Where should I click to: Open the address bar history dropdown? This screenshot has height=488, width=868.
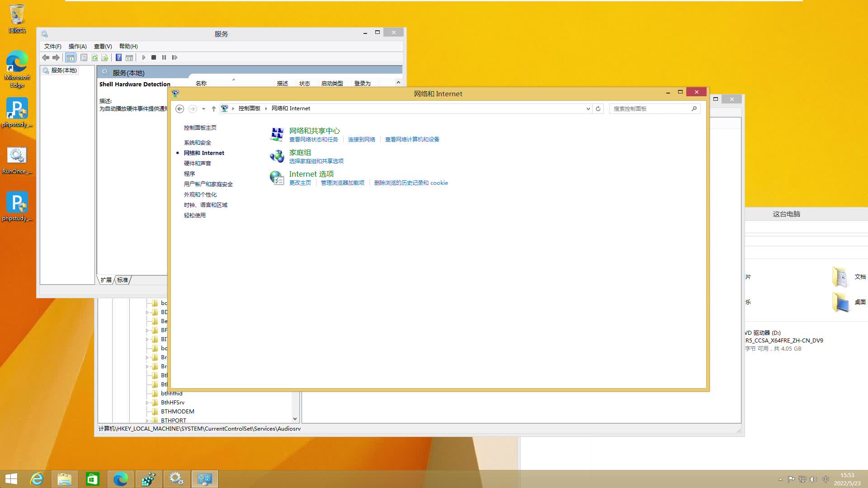pyautogui.click(x=588, y=108)
